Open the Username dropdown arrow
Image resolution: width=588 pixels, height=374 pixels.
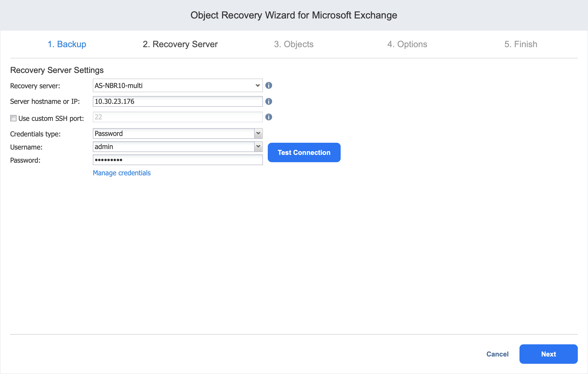tap(258, 147)
